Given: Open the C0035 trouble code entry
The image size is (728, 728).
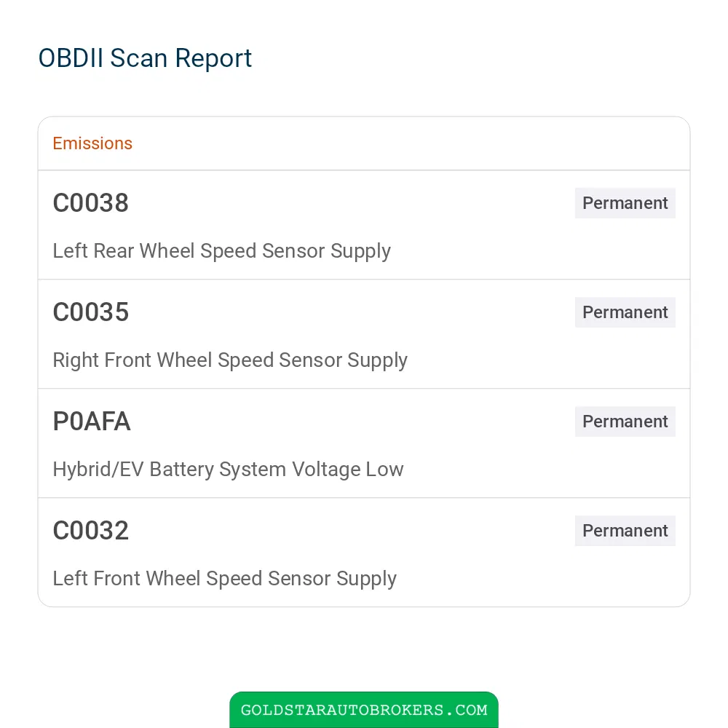Looking at the screenshot, I should pos(90,312).
